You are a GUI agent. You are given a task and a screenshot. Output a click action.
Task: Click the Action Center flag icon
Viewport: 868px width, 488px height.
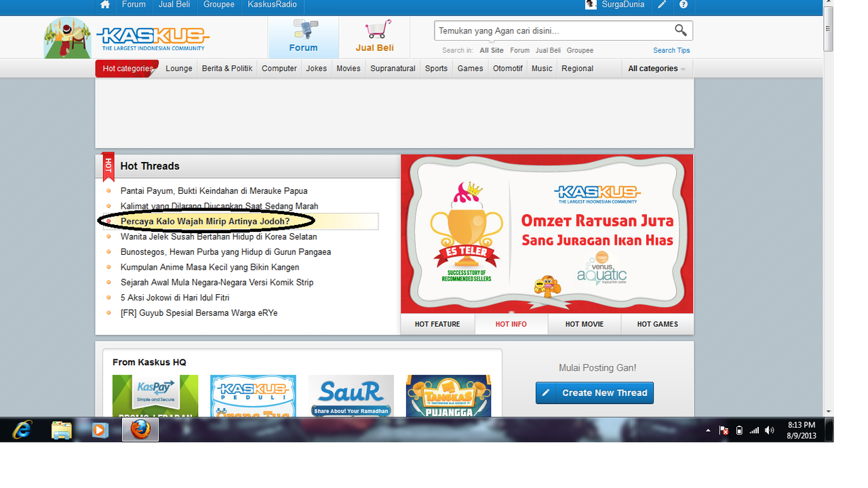[x=724, y=430]
